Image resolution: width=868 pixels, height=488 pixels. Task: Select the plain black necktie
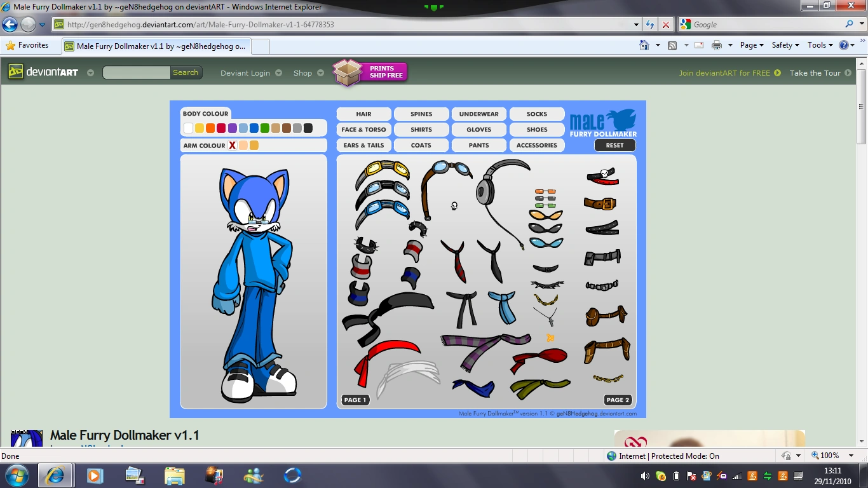[x=491, y=261]
